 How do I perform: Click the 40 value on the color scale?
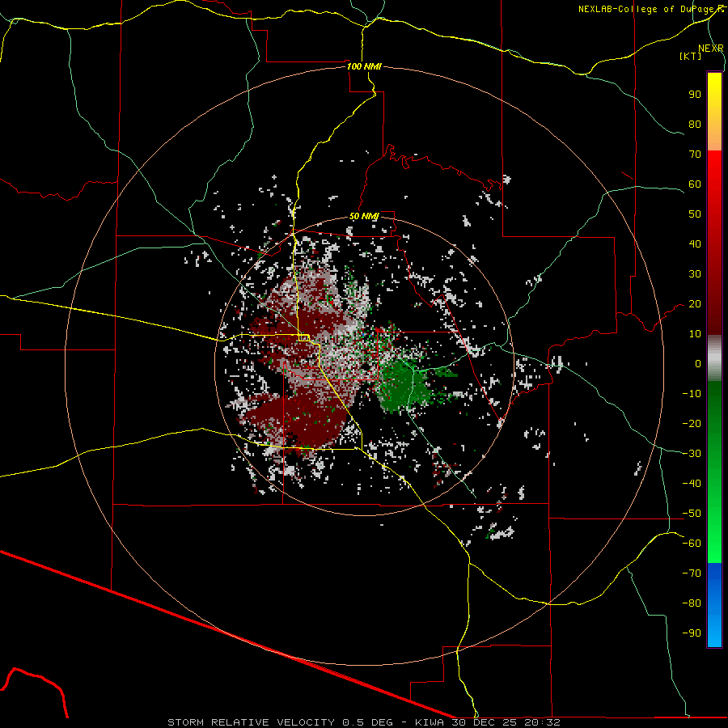click(x=695, y=244)
